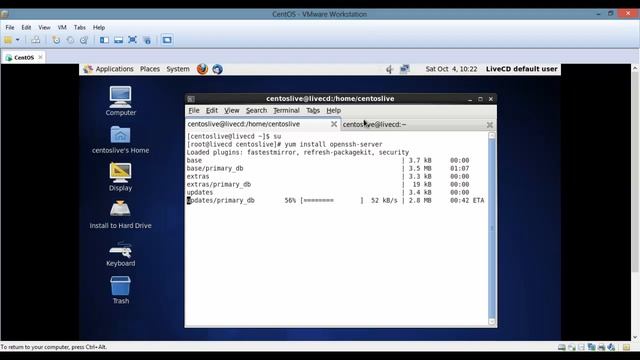Select Install to Hard Drive icon
The image size is (640, 360).
(x=120, y=214)
